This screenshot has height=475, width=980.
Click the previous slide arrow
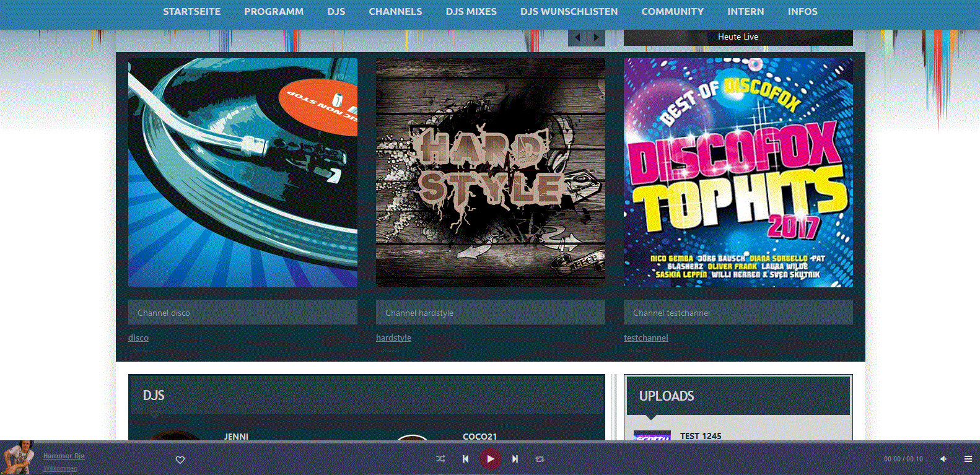(x=577, y=37)
